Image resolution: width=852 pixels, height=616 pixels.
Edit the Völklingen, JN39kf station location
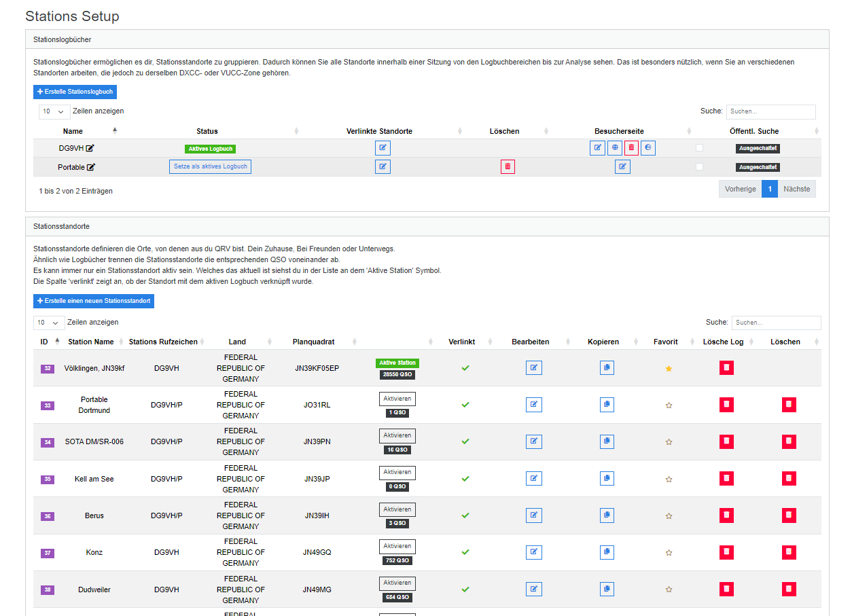(533, 368)
